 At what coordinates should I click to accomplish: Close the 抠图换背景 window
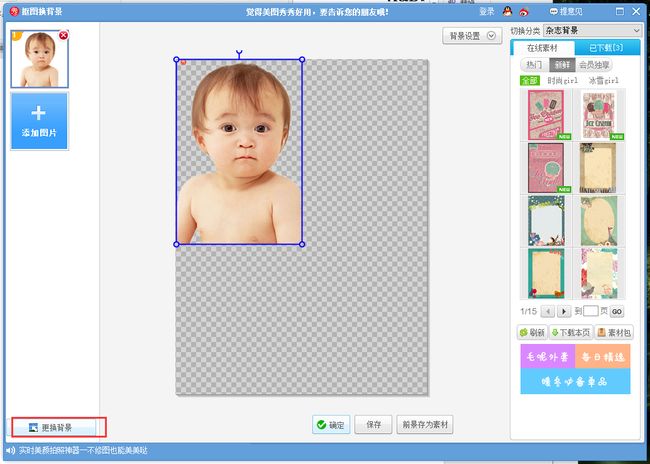[636, 11]
